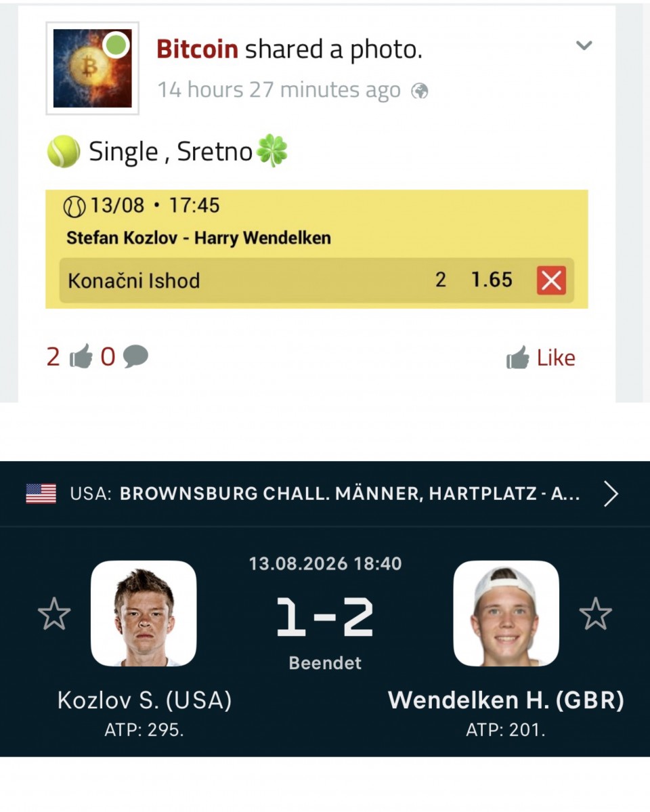Click the tennis sport icon beside 13/08
The width and height of the screenshot is (650, 812).
coord(74,207)
